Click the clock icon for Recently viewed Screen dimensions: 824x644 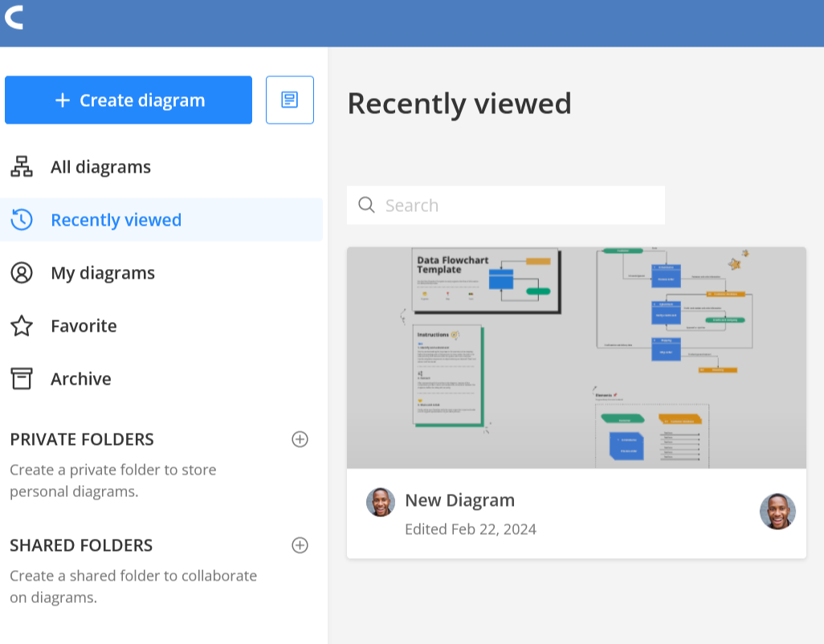(x=22, y=220)
